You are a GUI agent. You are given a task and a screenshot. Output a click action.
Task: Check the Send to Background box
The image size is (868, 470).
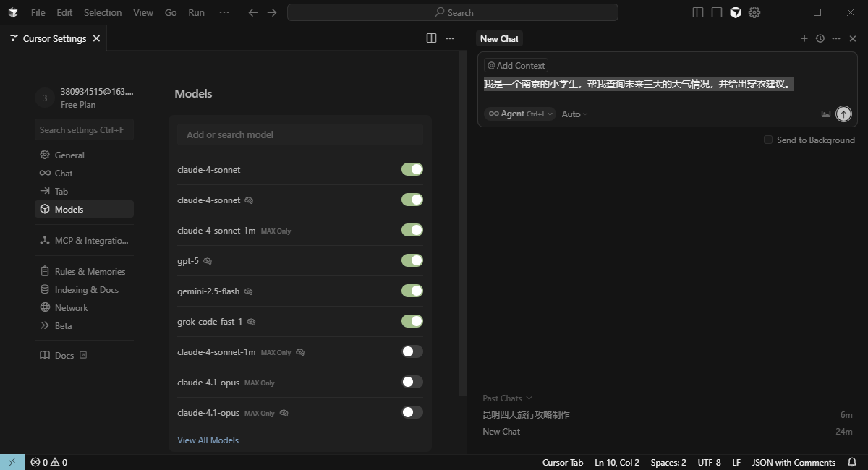(x=768, y=140)
